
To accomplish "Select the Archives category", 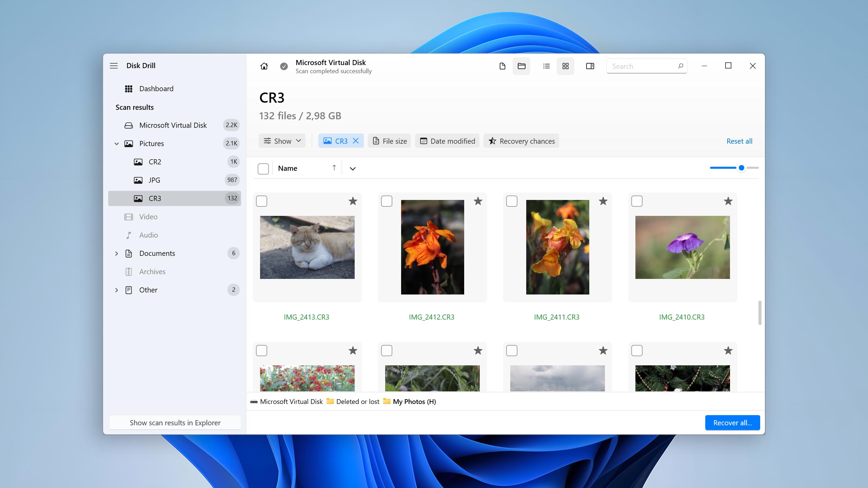I will coord(175,272).
